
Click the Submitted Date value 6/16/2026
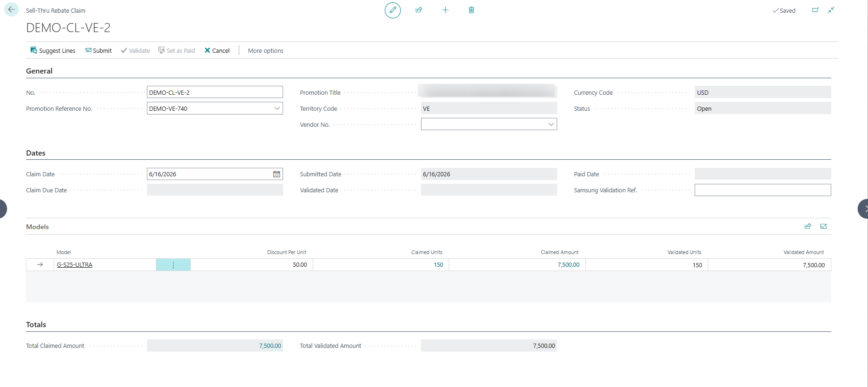pyautogui.click(x=489, y=174)
